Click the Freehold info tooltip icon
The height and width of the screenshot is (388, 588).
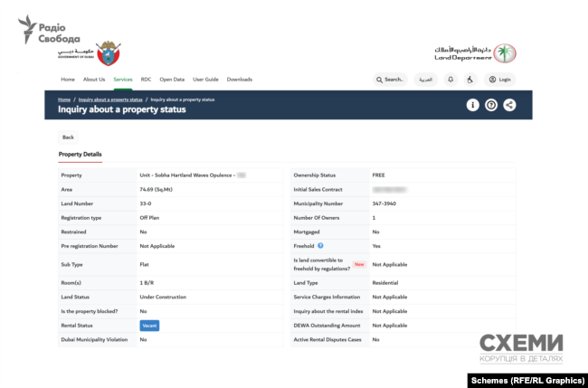(x=320, y=245)
